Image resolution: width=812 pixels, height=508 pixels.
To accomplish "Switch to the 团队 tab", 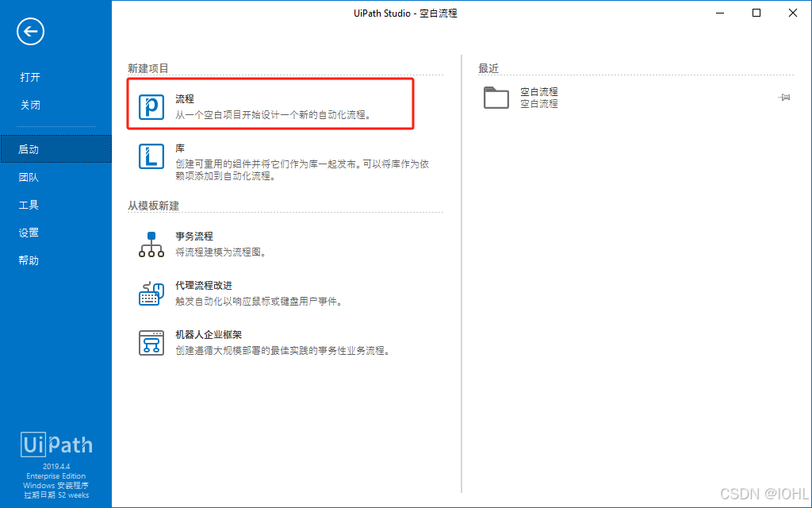I will [x=29, y=177].
